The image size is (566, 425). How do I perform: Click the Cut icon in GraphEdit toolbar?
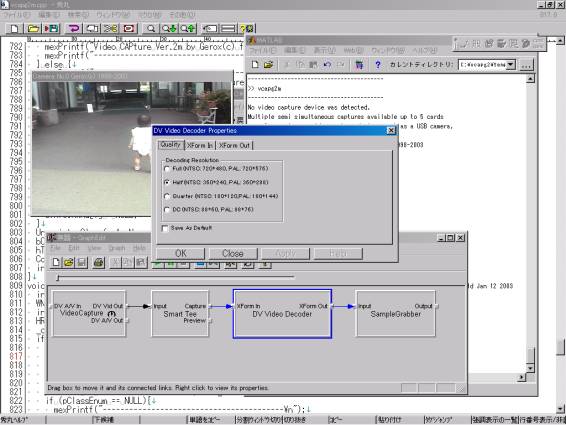tap(115, 262)
